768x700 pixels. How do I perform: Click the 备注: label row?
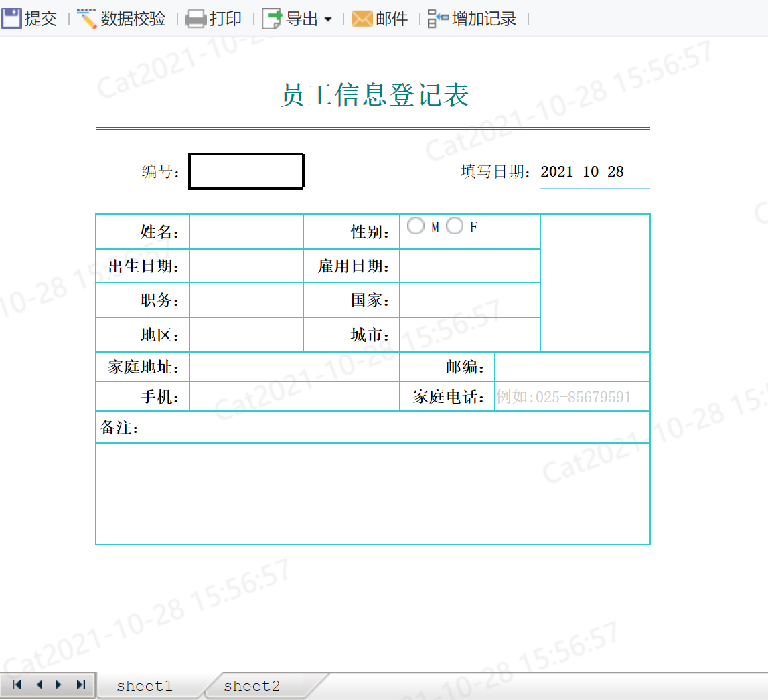[x=373, y=428]
